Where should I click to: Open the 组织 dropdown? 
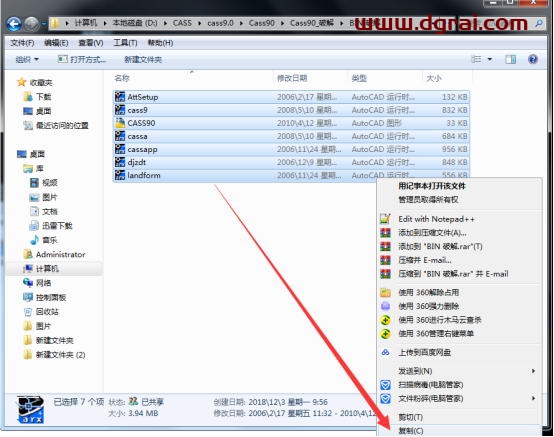tap(27, 59)
